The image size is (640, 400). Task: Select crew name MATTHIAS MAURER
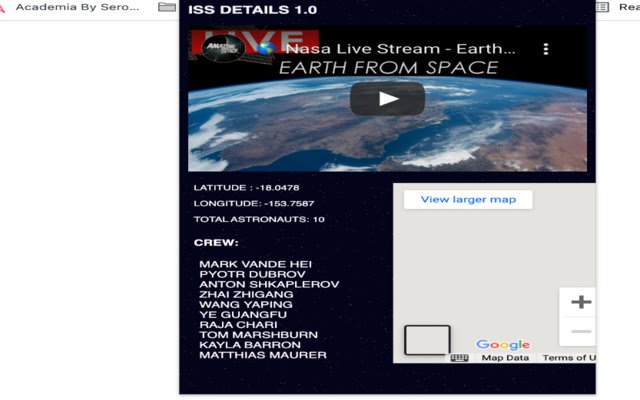tap(263, 355)
